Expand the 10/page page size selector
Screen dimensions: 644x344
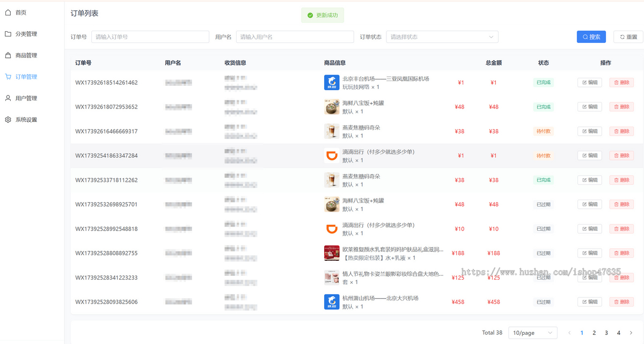coord(532,333)
